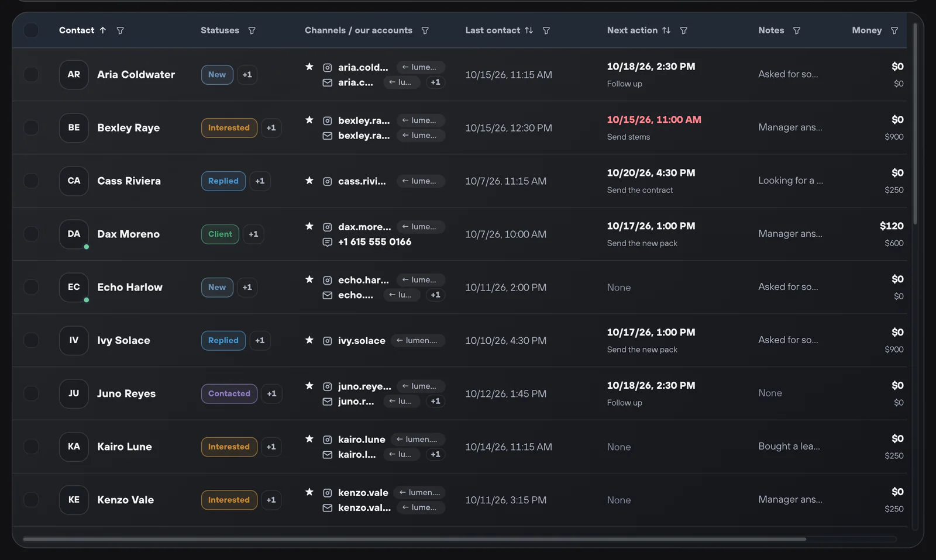The width and height of the screenshot is (936, 560).
Task: Expand +1 more channels for juno.r...
Action: (x=435, y=401)
